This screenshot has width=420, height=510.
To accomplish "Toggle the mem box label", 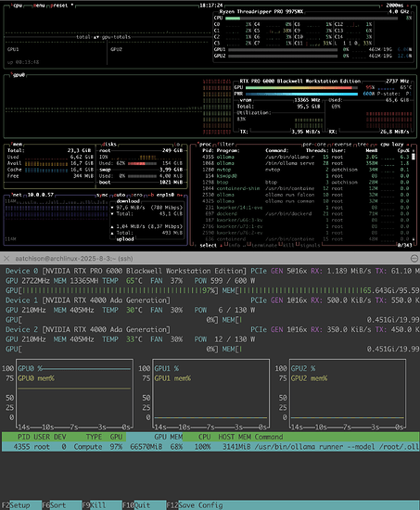I will coord(17,144).
